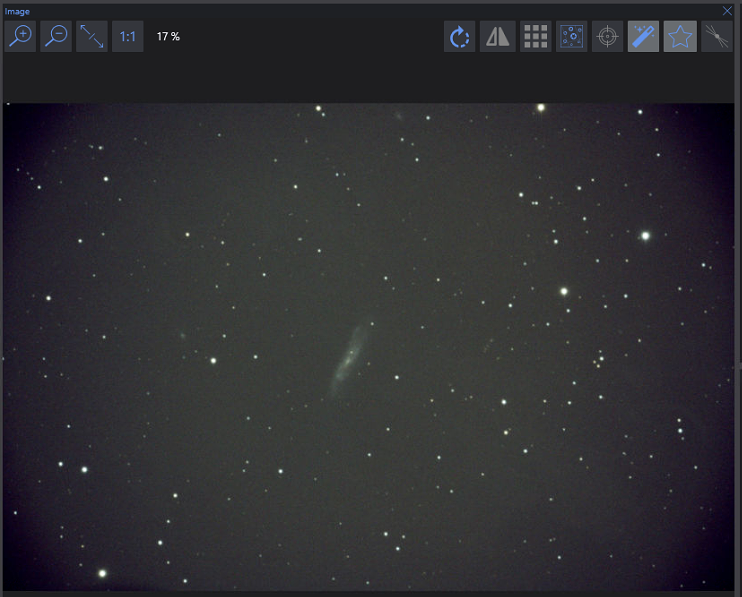Viewport: 742px width, 597px height.
Task: Rotate the image with the circular arrow icon
Action: (x=459, y=36)
